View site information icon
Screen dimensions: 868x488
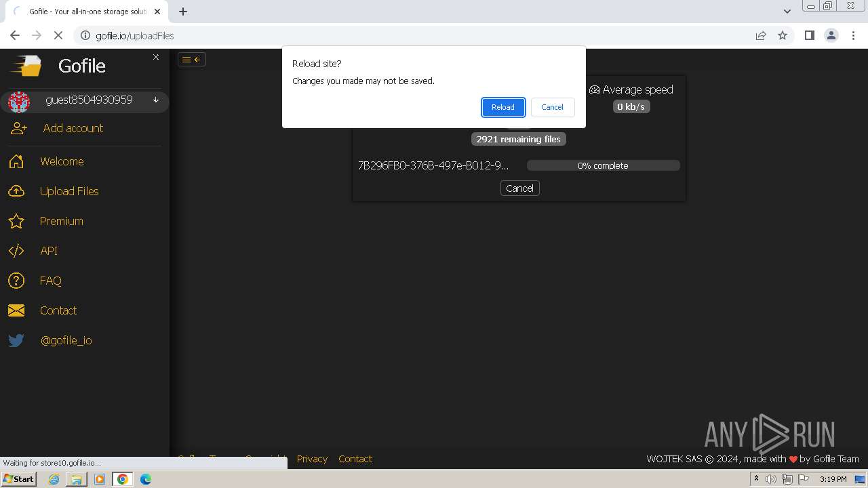click(x=85, y=36)
